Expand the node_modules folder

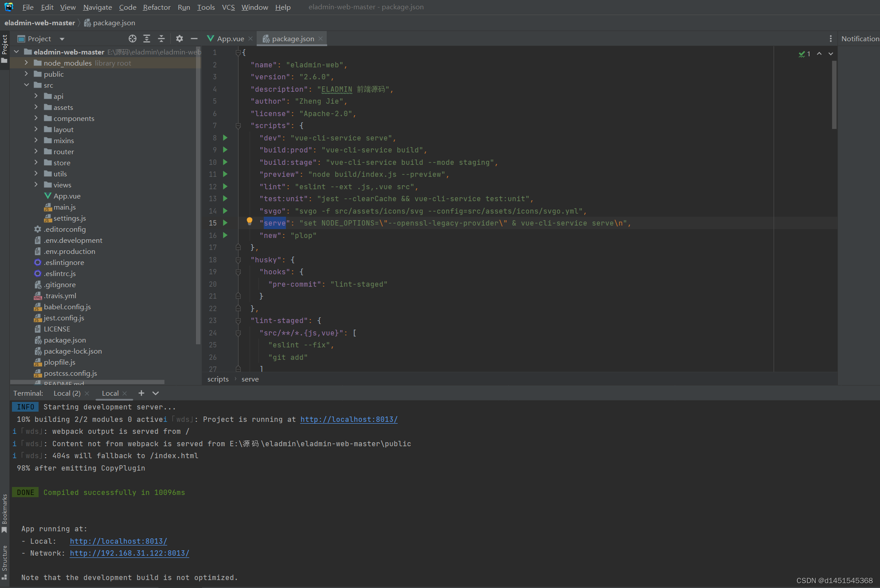coord(26,63)
